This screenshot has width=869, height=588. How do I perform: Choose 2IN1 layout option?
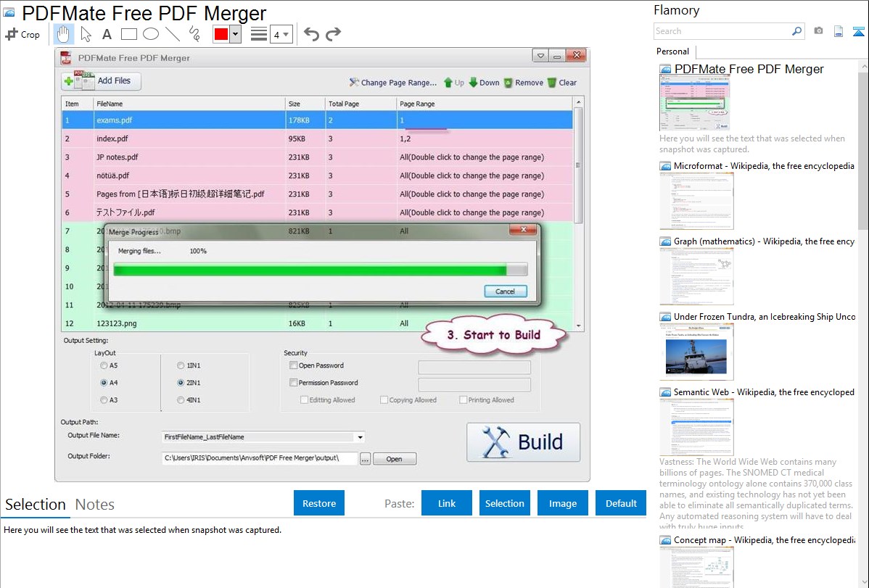coord(181,383)
